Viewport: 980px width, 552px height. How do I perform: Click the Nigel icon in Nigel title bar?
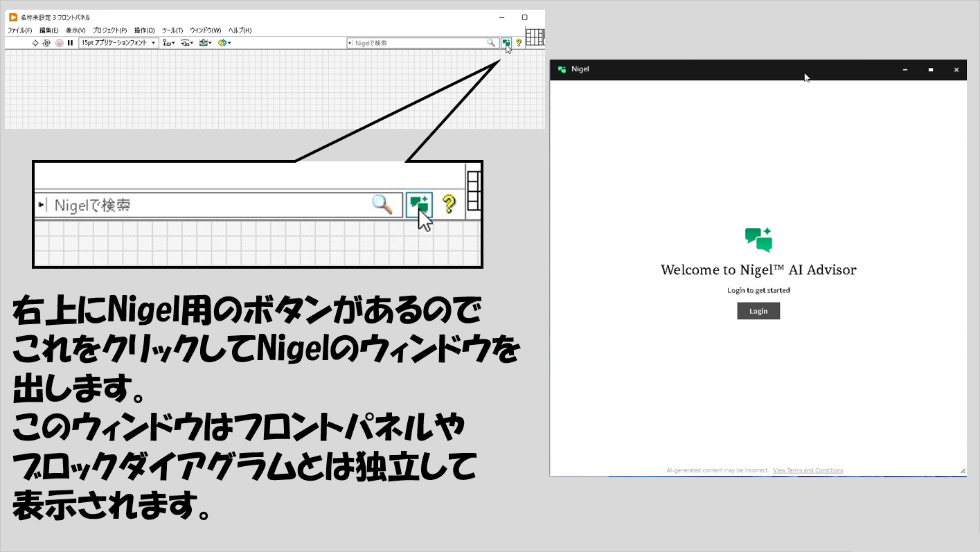pos(562,69)
